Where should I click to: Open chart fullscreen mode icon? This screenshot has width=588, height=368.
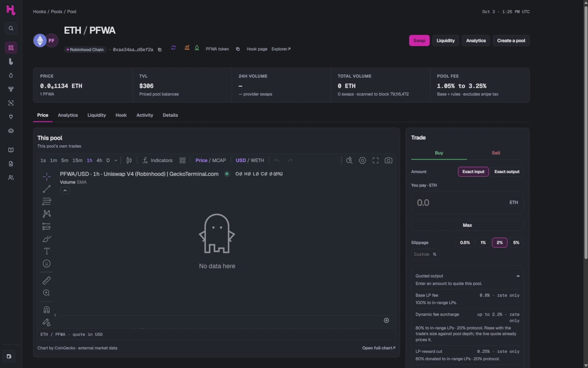click(375, 160)
